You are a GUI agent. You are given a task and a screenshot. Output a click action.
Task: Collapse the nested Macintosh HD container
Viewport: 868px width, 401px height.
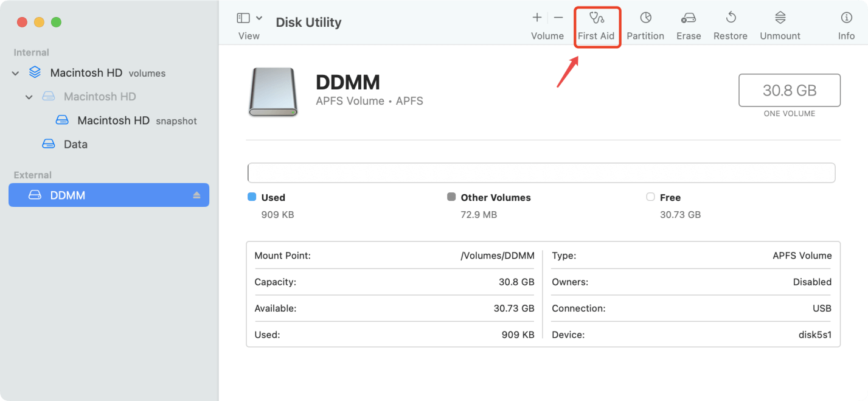pos(29,96)
